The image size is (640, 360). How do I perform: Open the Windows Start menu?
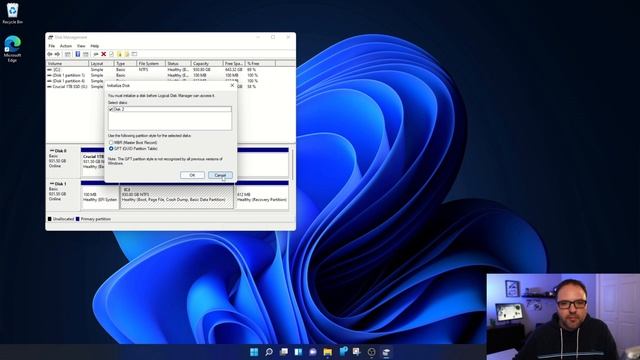click(x=254, y=352)
